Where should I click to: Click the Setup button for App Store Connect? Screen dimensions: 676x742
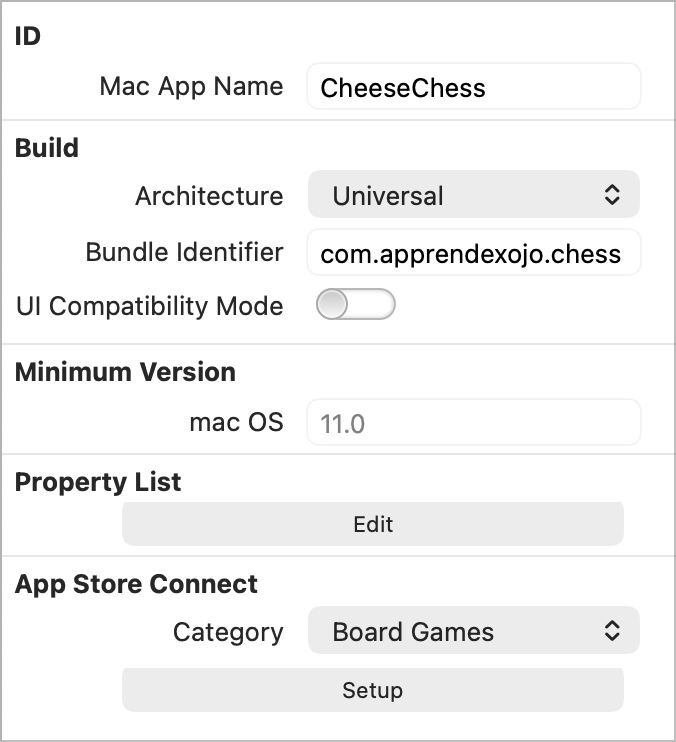coord(372,690)
